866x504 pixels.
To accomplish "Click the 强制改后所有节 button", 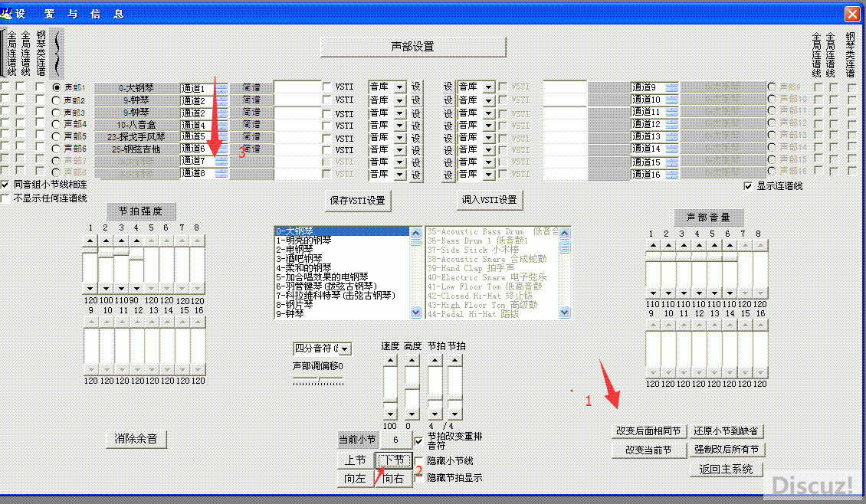I will click(x=727, y=450).
